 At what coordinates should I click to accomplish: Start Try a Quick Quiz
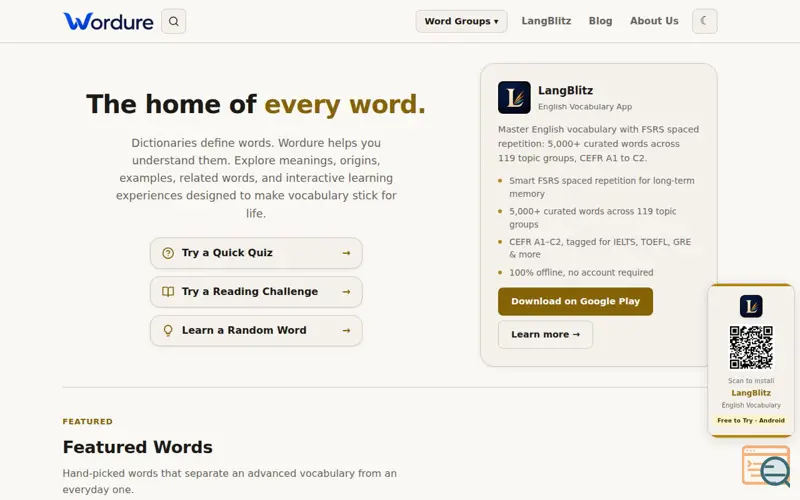(256, 253)
